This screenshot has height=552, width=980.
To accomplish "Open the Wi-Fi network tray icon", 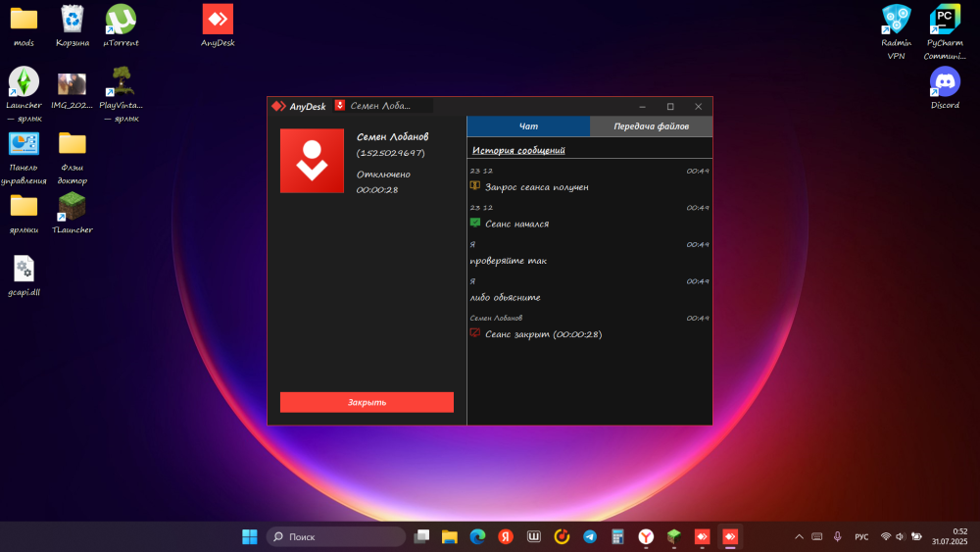I will (886, 536).
